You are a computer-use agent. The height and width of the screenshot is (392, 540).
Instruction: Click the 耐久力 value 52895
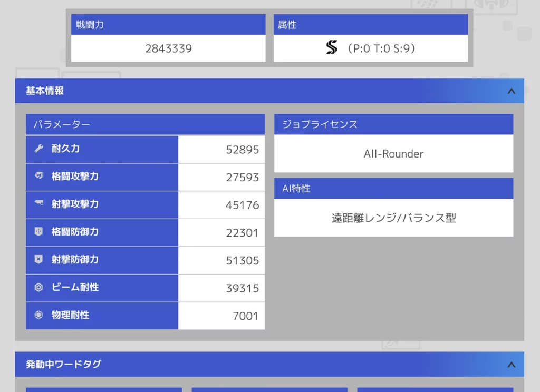click(x=242, y=150)
